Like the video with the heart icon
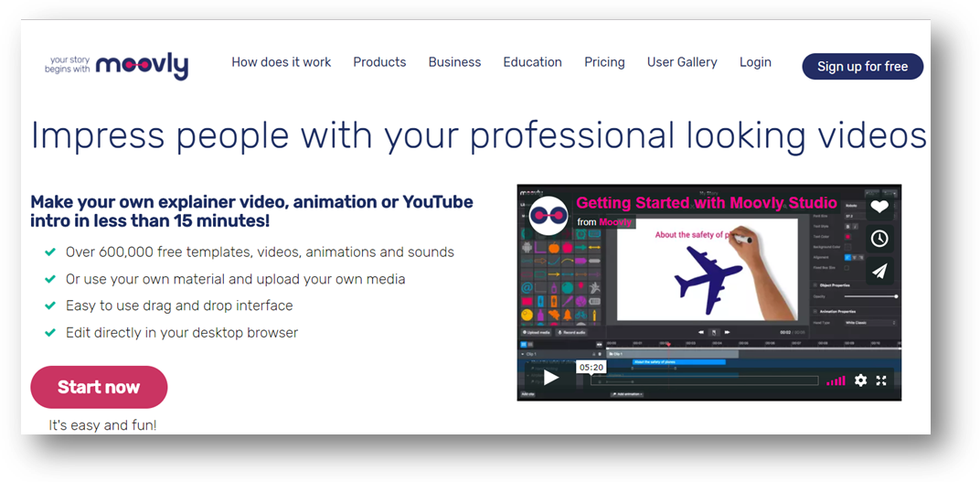Image resolution: width=980 pixels, height=482 pixels. [879, 207]
